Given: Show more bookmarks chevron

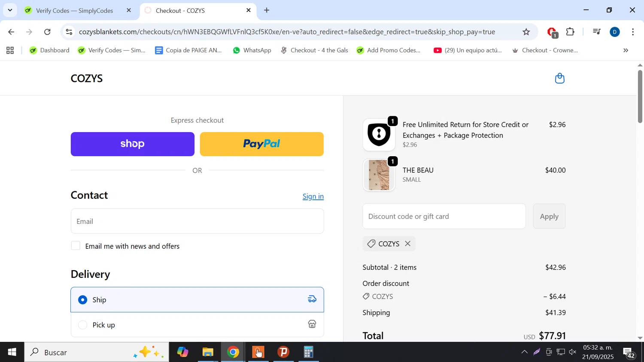Looking at the screenshot, I should point(626,51).
